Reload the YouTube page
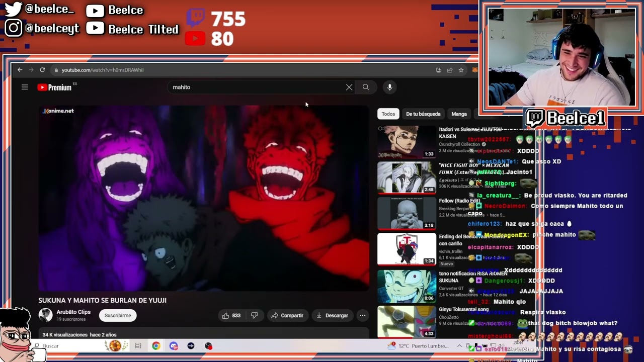 point(42,70)
